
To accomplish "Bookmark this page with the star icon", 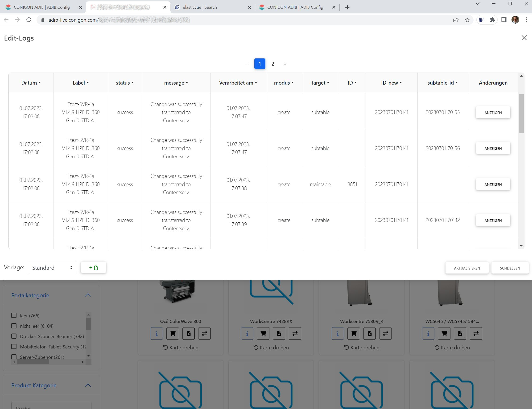I will coord(467,20).
